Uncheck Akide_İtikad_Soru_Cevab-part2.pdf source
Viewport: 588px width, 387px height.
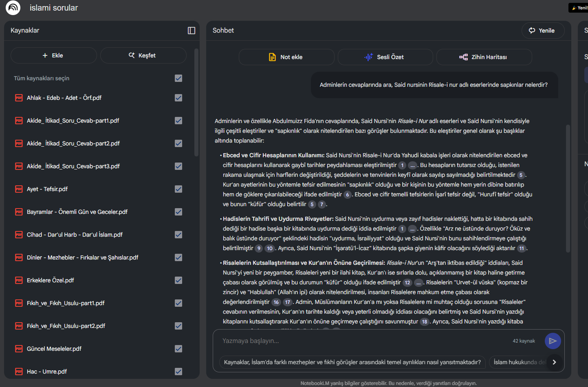click(178, 143)
